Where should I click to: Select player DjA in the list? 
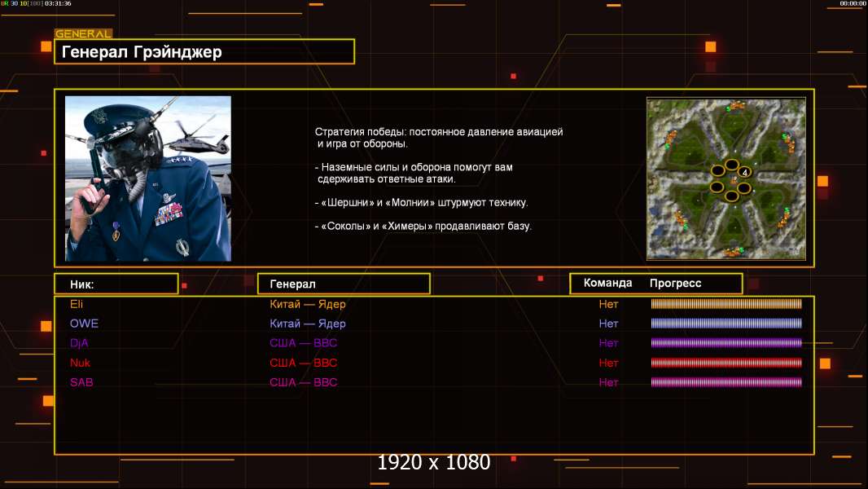tap(79, 343)
